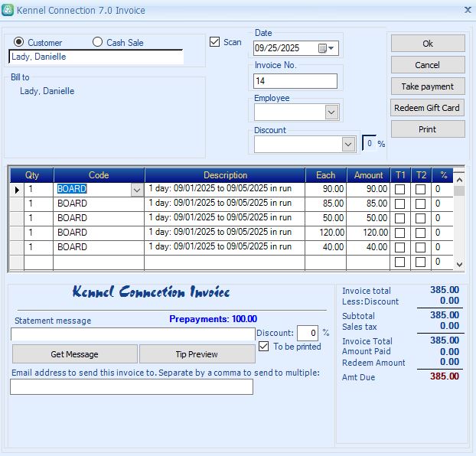Click the Code column header

pyautogui.click(x=99, y=175)
